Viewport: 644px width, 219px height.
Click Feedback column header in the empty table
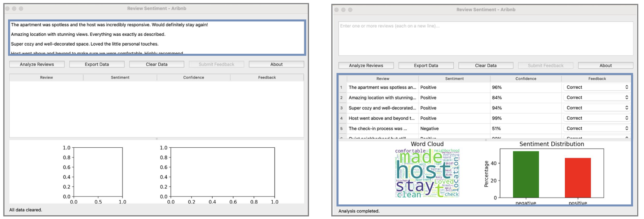(x=267, y=78)
